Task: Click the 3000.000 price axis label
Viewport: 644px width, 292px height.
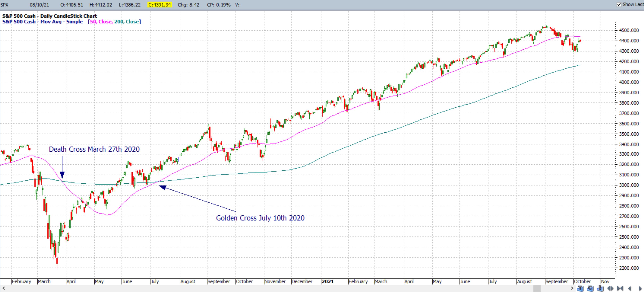Action: pyautogui.click(x=628, y=185)
